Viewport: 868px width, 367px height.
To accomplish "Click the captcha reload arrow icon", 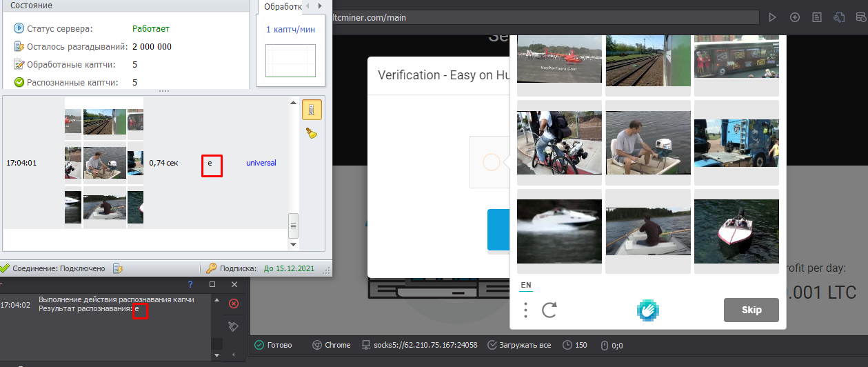I will (549, 310).
